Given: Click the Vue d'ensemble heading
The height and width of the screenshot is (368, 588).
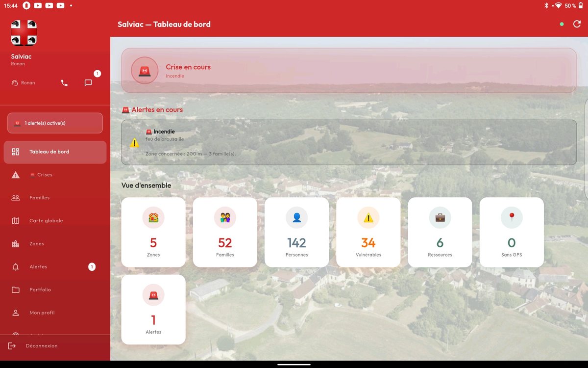Looking at the screenshot, I should pos(147,185).
